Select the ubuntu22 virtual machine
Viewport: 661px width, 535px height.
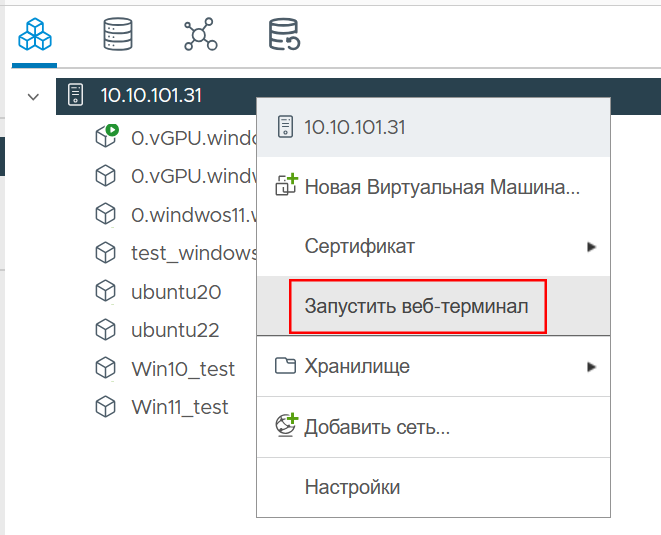click(175, 330)
